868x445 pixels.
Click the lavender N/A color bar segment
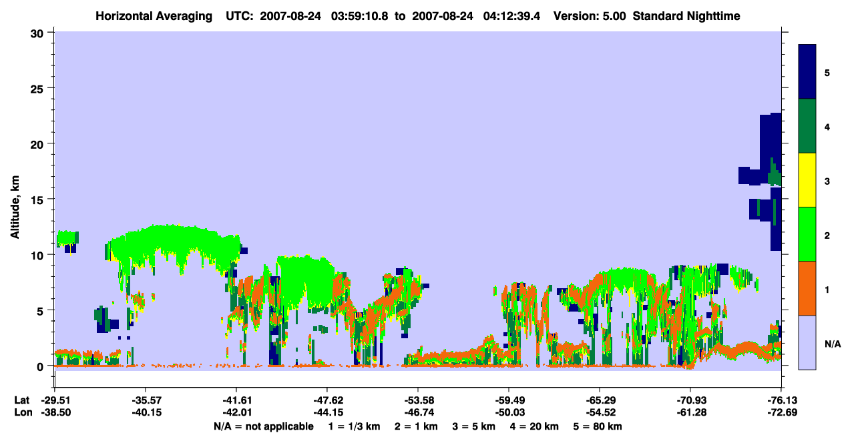pyautogui.click(x=807, y=342)
